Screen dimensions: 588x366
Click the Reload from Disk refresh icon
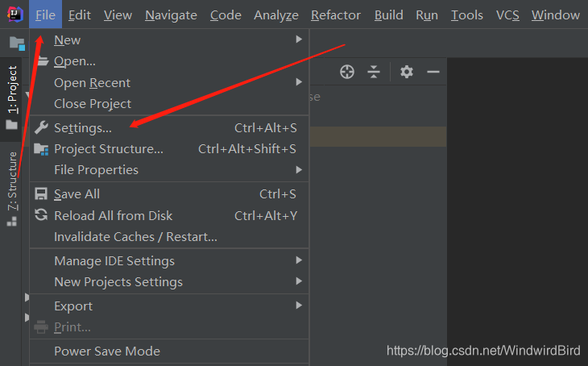41,215
